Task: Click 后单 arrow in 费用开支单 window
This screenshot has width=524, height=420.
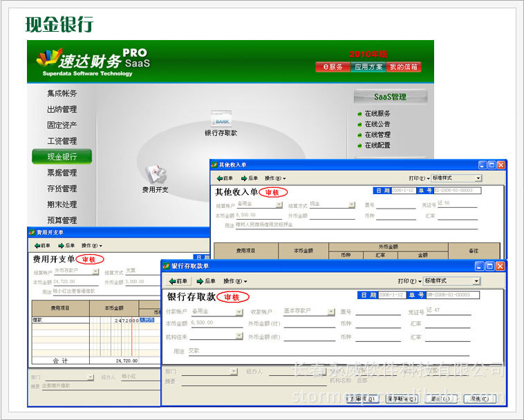Action: [x=66, y=246]
